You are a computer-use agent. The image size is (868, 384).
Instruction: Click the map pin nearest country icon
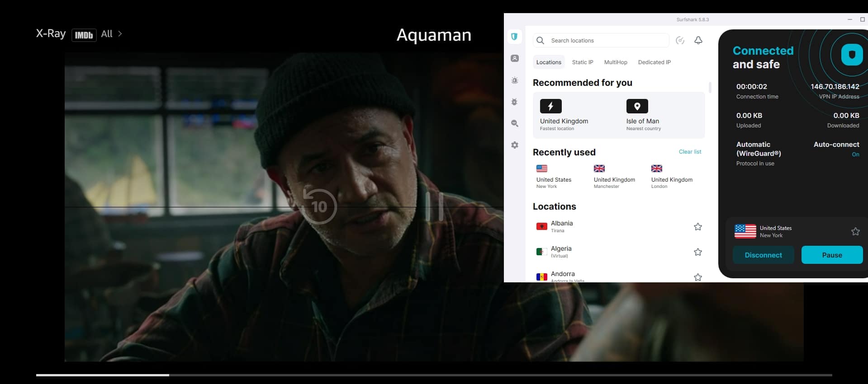[x=637, y=106]
